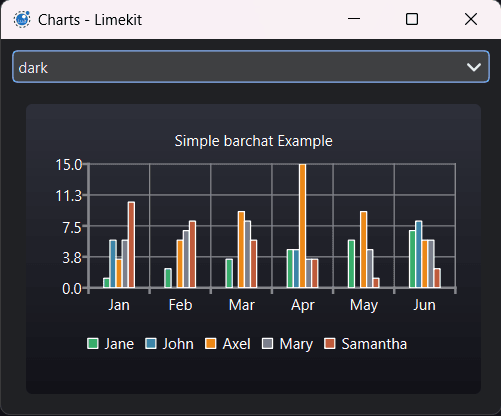Click the 'Apr' axis label

(x=303, y=305)
